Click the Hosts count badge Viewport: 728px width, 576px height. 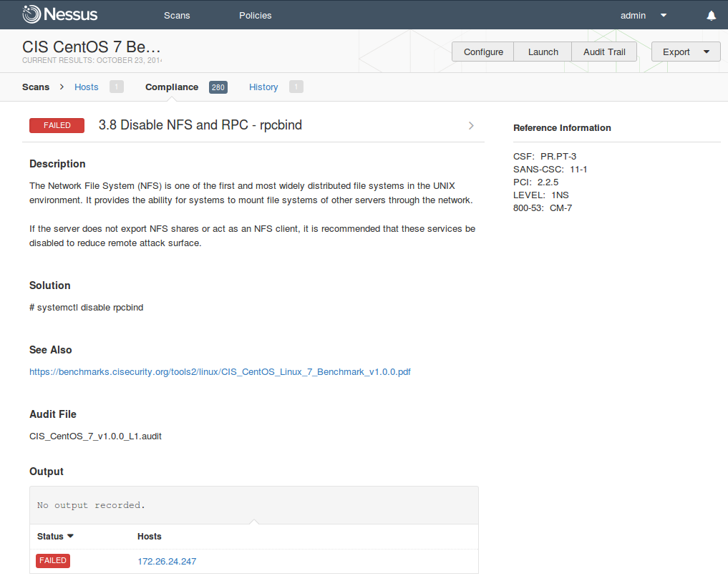[116, 87]
